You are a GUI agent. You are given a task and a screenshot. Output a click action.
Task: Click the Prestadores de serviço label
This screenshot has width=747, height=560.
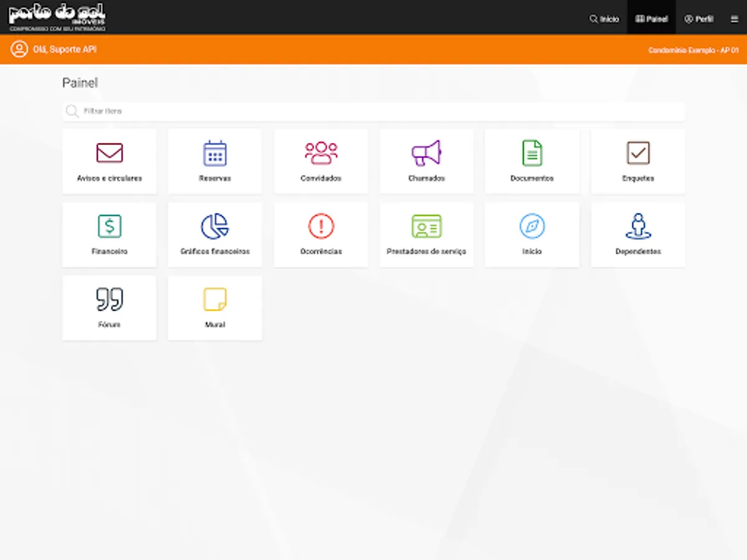pos(426,251)
